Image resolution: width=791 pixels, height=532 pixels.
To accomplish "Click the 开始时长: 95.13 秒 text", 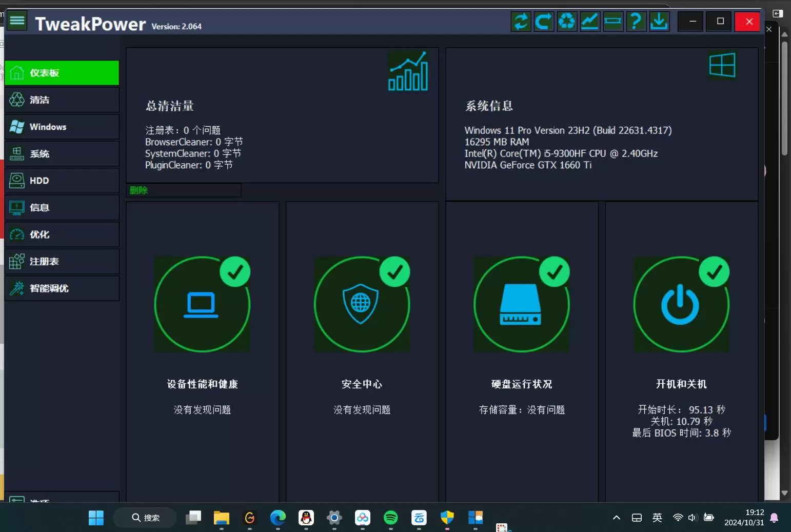I will coord(681,410).
